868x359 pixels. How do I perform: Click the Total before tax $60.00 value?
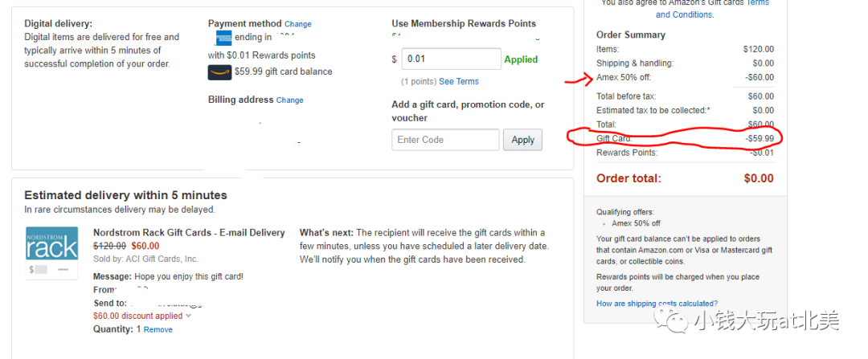click(761, 96)
